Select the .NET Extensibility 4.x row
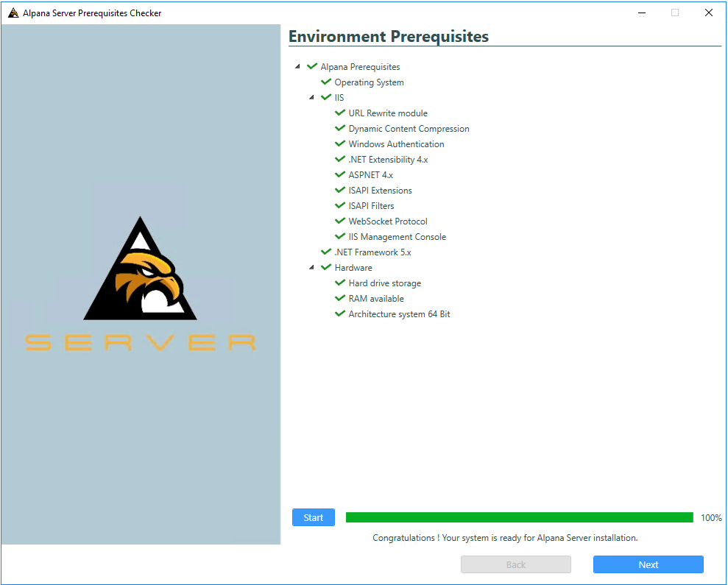Image resolution: width=728 pixels, height=585 pixels. tap(381, 160)
